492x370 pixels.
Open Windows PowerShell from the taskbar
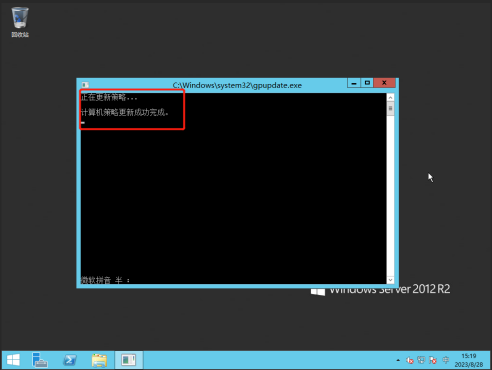click(70, 360)
